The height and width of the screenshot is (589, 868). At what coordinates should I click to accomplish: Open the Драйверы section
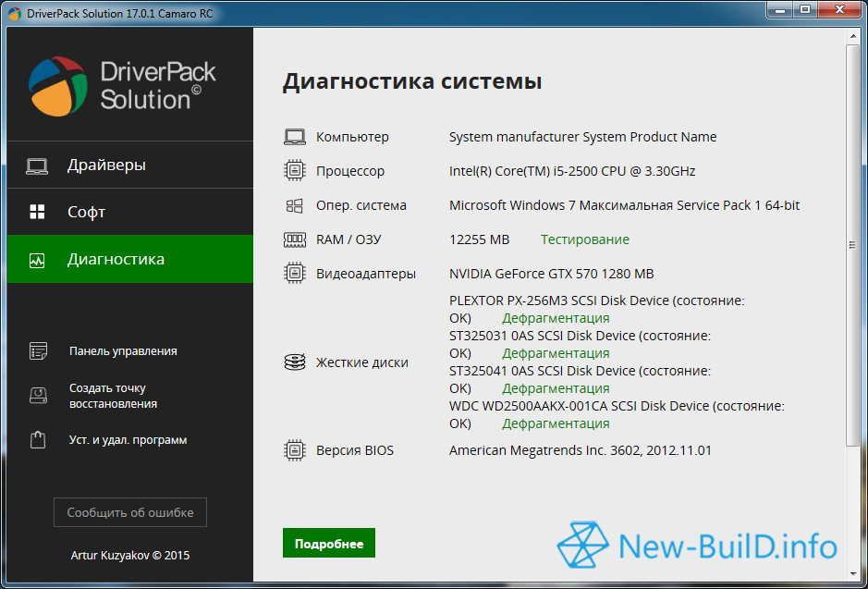pos(130,166)
